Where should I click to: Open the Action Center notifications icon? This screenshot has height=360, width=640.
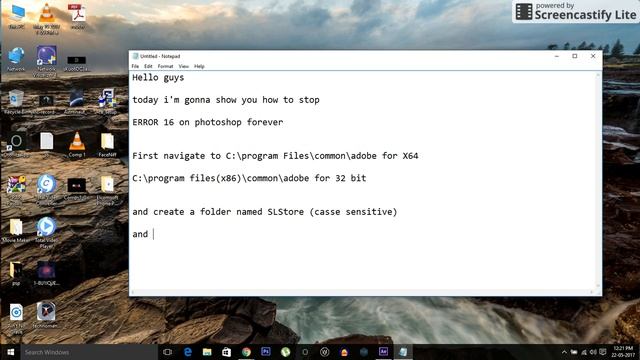click(603, 352)
